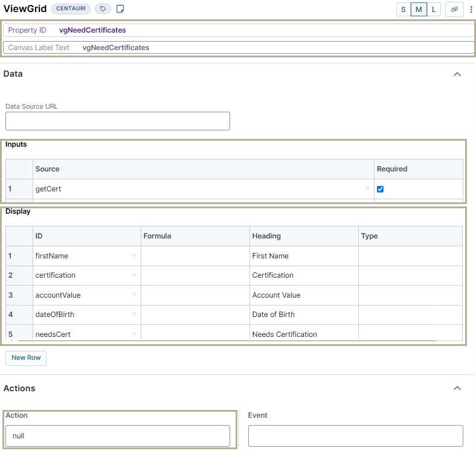
Task: Click the Action field containing null
Action: pyautogui.click(x=118, y=435)
